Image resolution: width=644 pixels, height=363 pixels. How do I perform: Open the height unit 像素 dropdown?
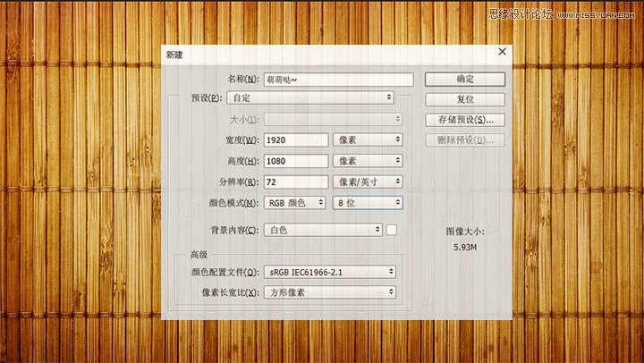(367, 161)
